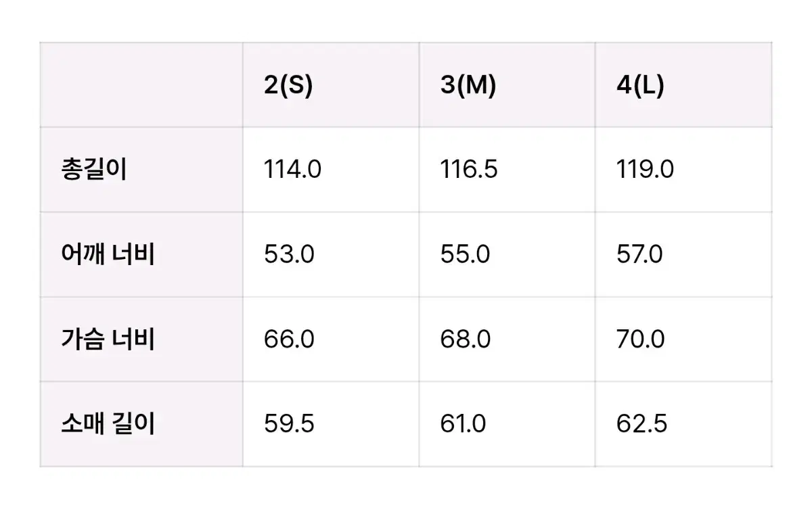Click the 소매 길이 row label
Viewport: 812px width, 514px height.
pyautogui.click(x=108, y=424)
